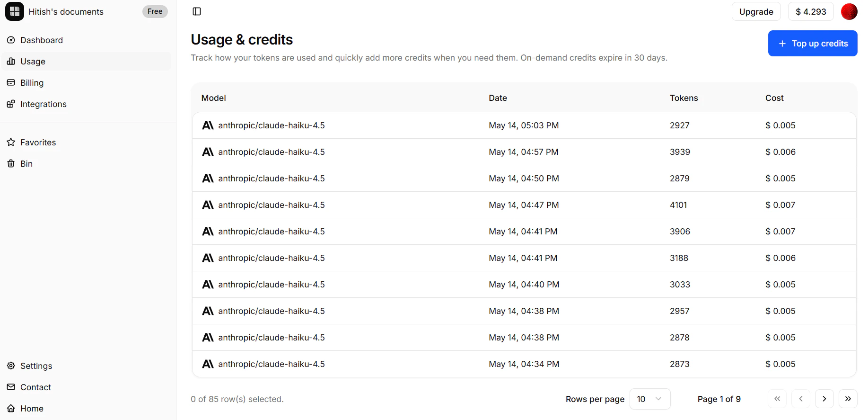Click Anthropic logo in the 04:34 PM row
The width and height of the screenshot is (868, 420).
208,364
